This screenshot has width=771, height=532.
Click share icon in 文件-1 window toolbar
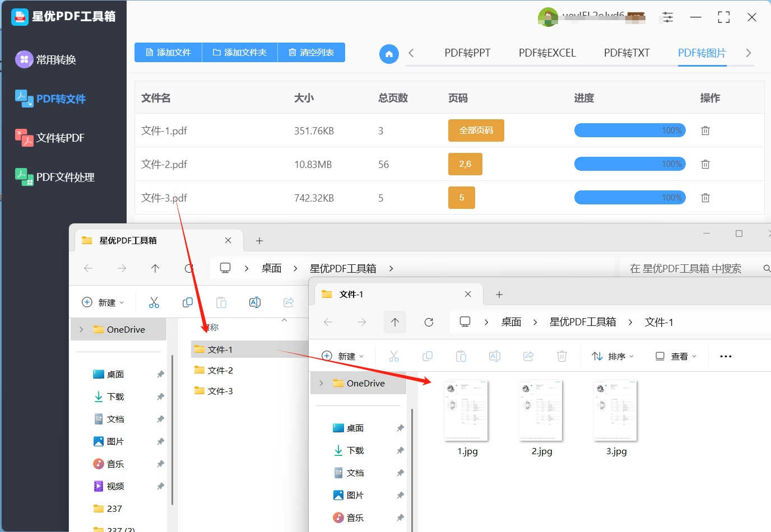click(x=528, y=356)
